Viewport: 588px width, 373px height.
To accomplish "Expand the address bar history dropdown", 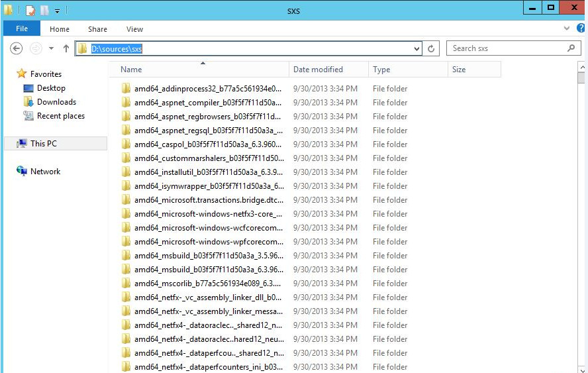I will (416, 49).
